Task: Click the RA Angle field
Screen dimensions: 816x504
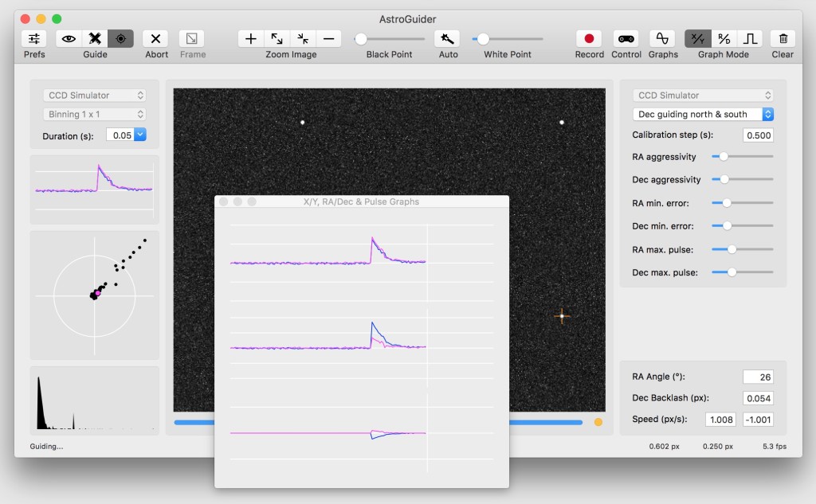Action: [x=759, y=377]
